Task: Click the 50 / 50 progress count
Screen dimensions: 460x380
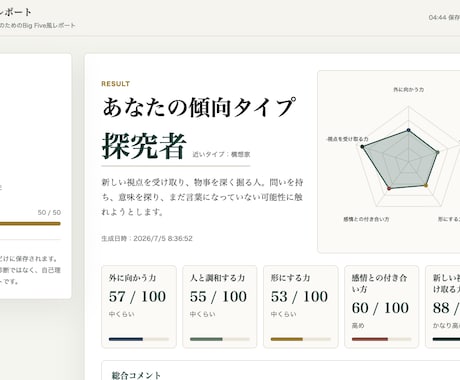Action: [49, 212]
